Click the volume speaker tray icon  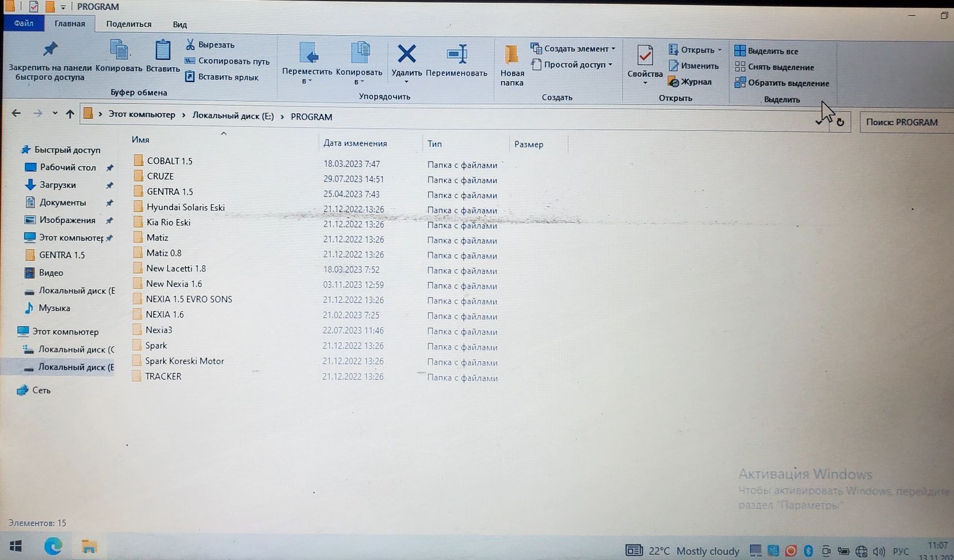pos(879,551)
